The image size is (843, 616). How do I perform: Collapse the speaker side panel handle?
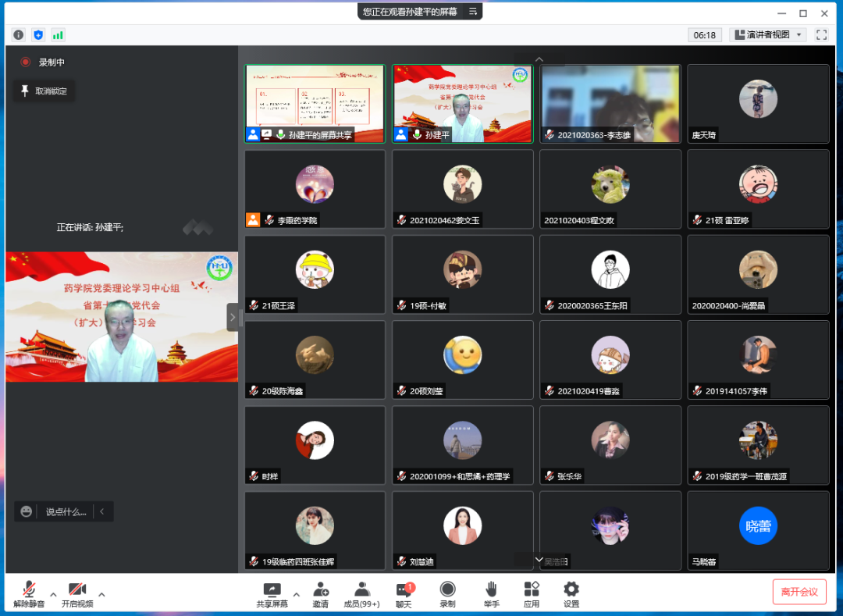[x=232, y=317]
